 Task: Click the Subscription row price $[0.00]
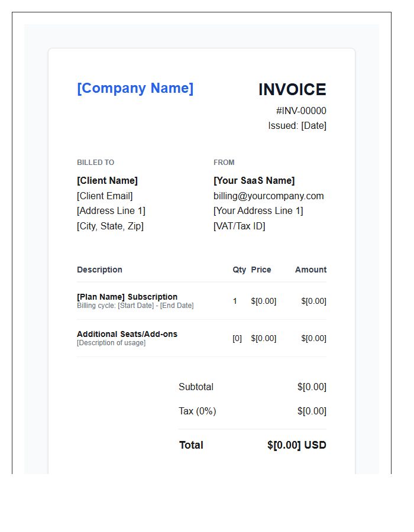coord(264,301)
